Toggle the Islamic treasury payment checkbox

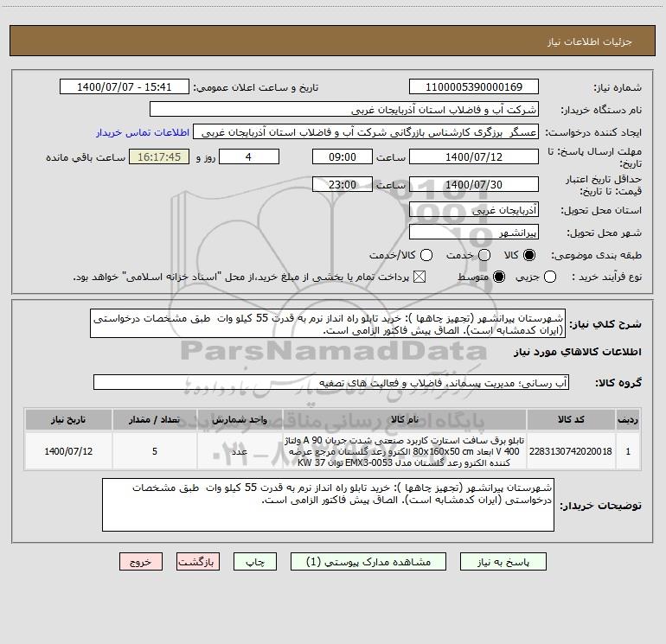tap(419, 277)
